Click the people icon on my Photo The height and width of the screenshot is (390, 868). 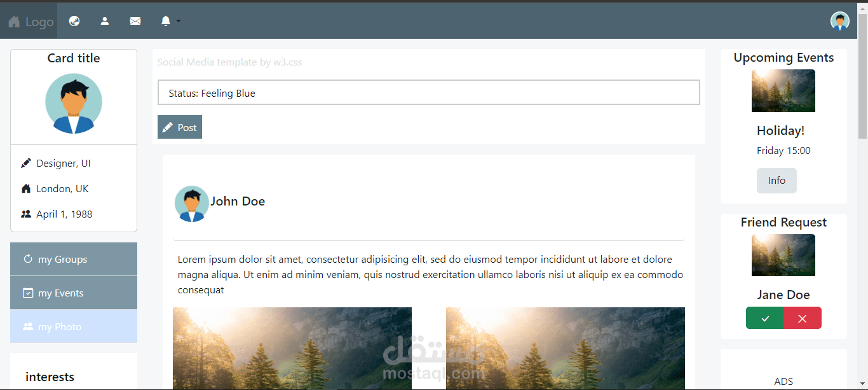point(28,326)
